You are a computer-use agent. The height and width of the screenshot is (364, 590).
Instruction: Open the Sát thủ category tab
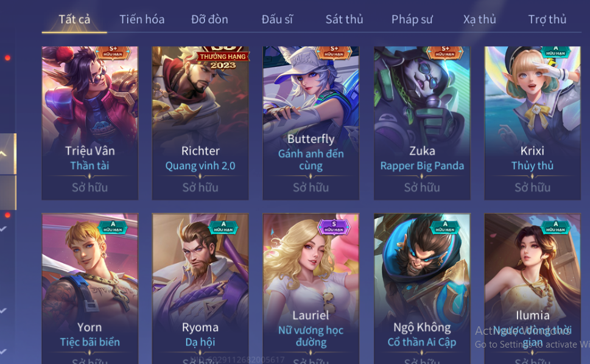[344, 19]
